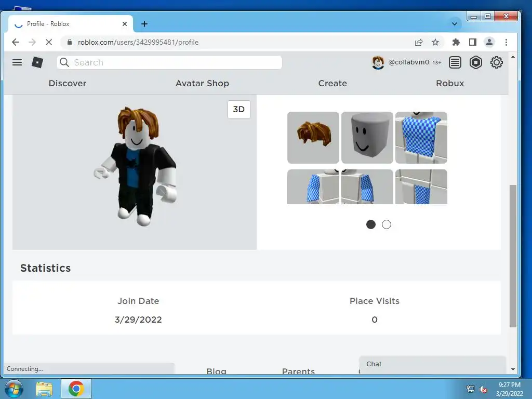Open the Chrome extensions puzzle icon
The height and width of the screenshot is (399, 532).
pyautogui.click(x=456, y=42)
